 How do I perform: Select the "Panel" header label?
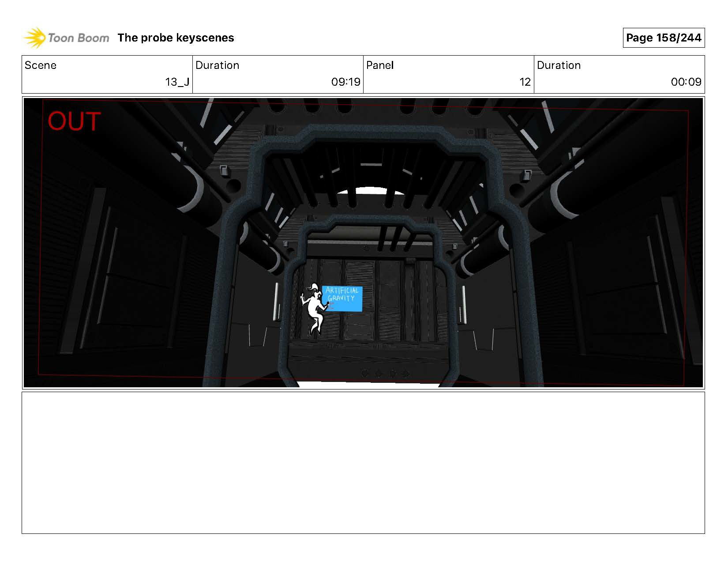pos(380,65)
